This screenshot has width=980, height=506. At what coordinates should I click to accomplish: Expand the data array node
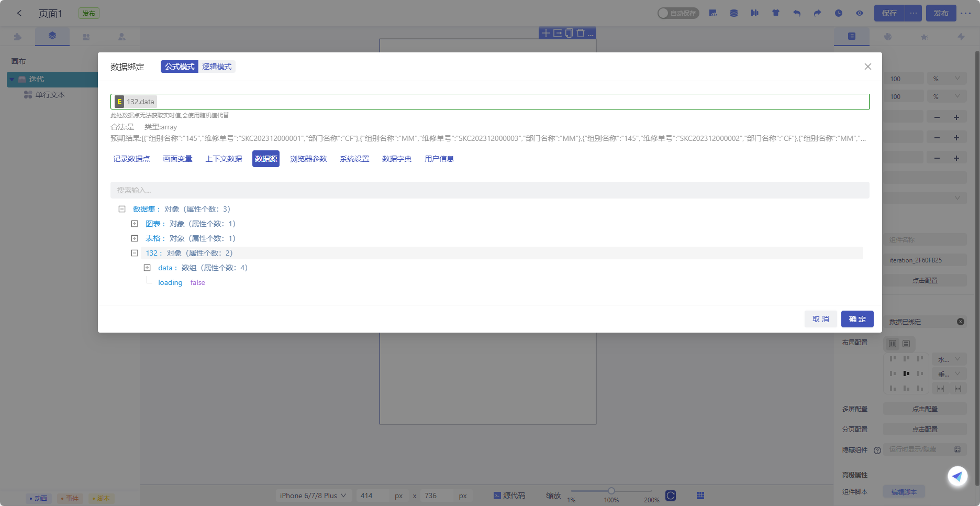point(147,268)
